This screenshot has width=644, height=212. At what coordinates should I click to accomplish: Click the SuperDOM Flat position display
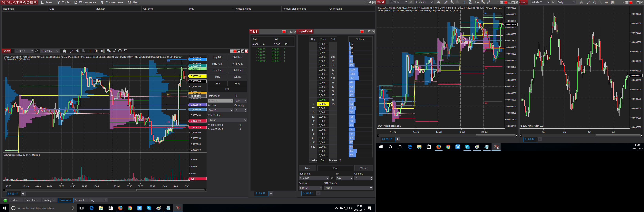coord(335,168)
